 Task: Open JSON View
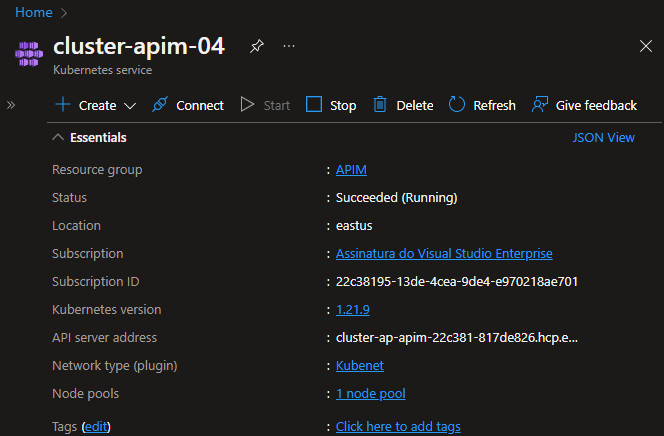click(x=603, y=138)
